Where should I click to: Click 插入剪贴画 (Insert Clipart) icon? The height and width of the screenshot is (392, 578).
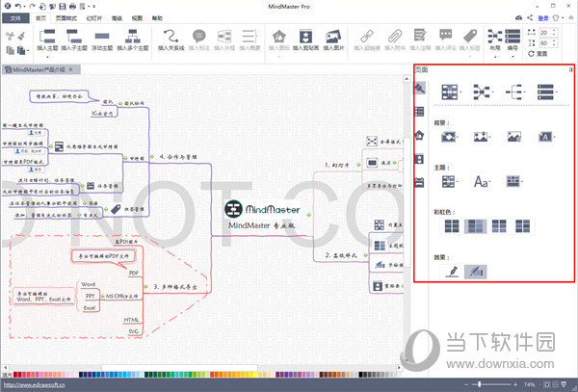pos(305,37)
